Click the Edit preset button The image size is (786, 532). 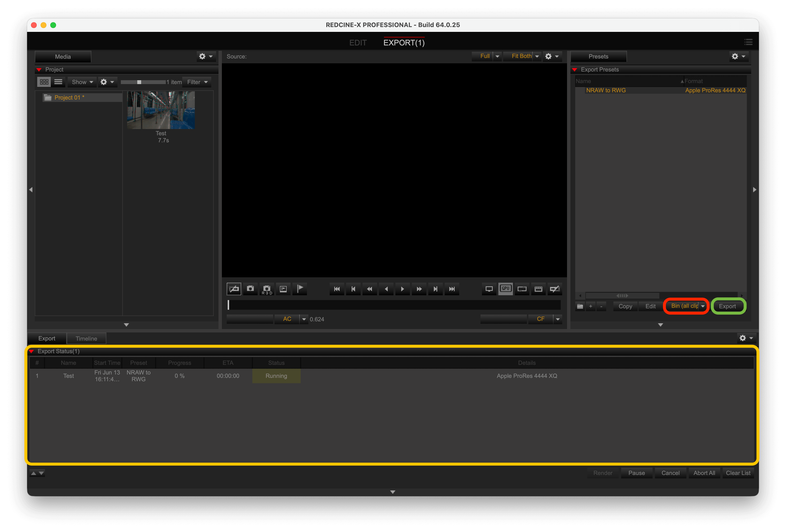coord(650,306)
